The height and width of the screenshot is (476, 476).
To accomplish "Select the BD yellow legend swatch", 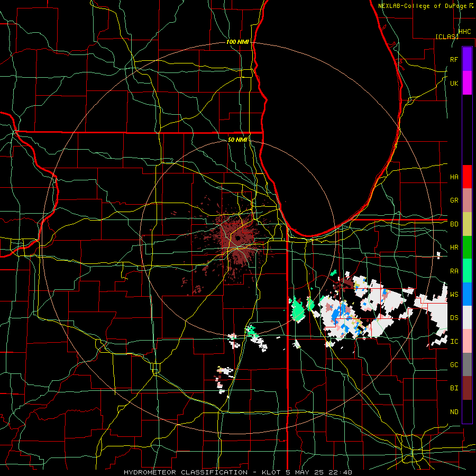I will point(467,224).
